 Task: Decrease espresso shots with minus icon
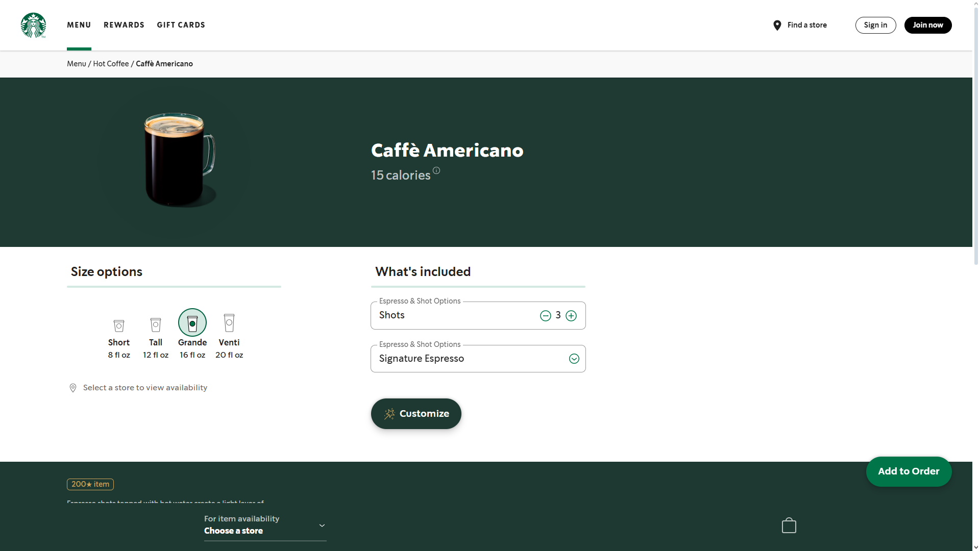click(546, 316)
